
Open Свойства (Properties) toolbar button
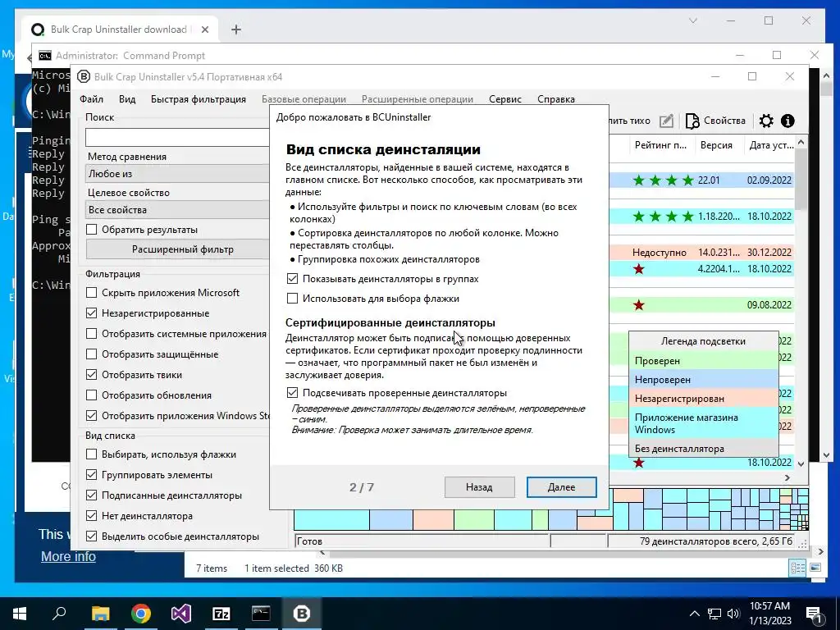tap(715, 121)
